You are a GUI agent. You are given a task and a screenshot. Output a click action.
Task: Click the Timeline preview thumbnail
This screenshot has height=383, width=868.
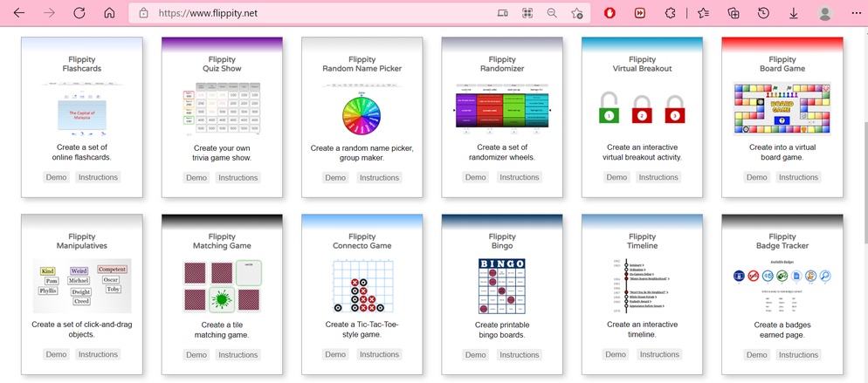[x=642, y=286]
